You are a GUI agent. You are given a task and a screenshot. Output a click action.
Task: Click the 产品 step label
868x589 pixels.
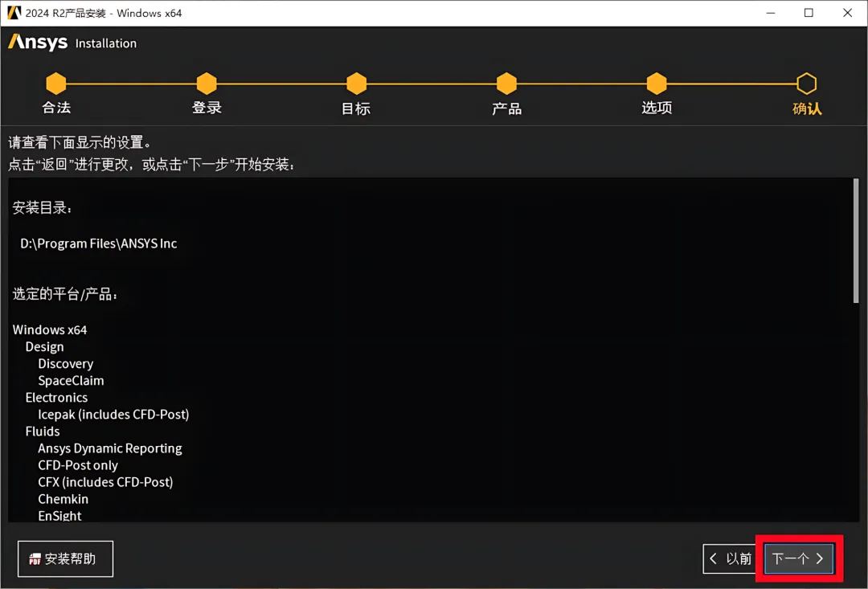click(x=506, y=108)
